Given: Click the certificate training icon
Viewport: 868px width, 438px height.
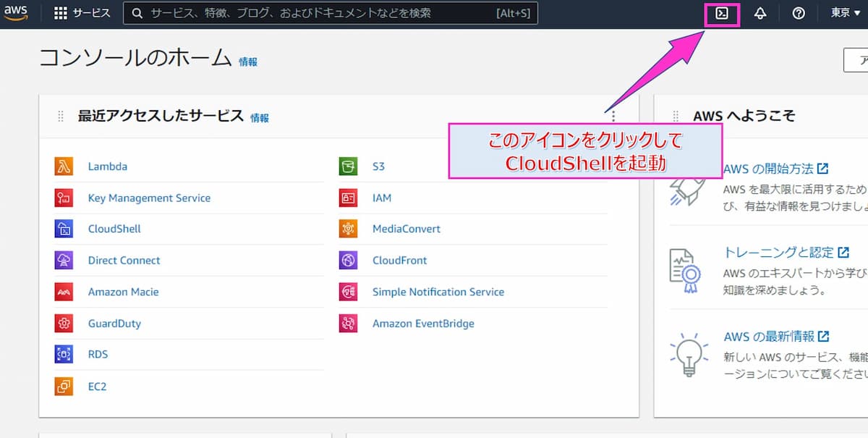Looking at the screenshot, I should click(684, 270).
